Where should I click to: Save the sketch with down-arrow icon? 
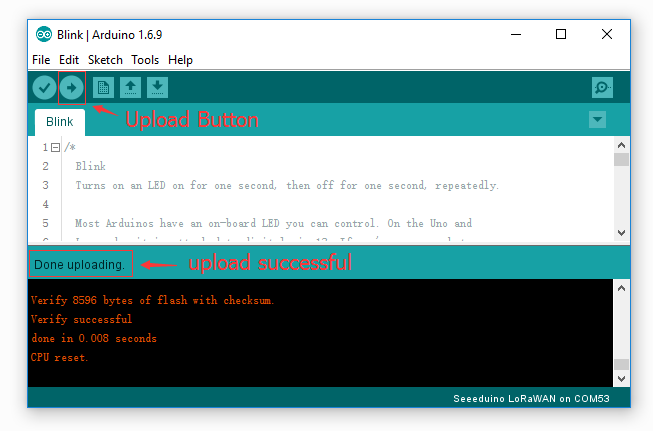[157, 88]
